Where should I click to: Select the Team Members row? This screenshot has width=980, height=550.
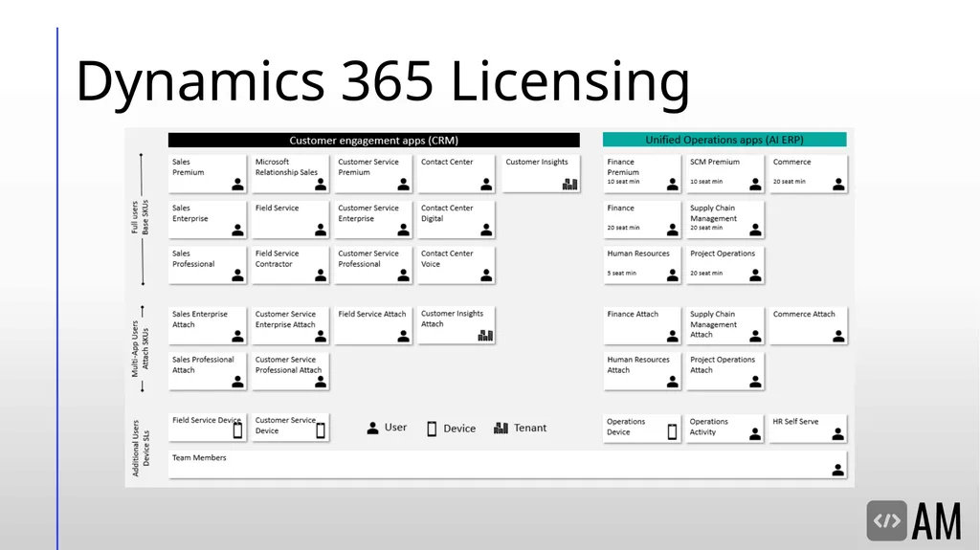tap(507, 464)
